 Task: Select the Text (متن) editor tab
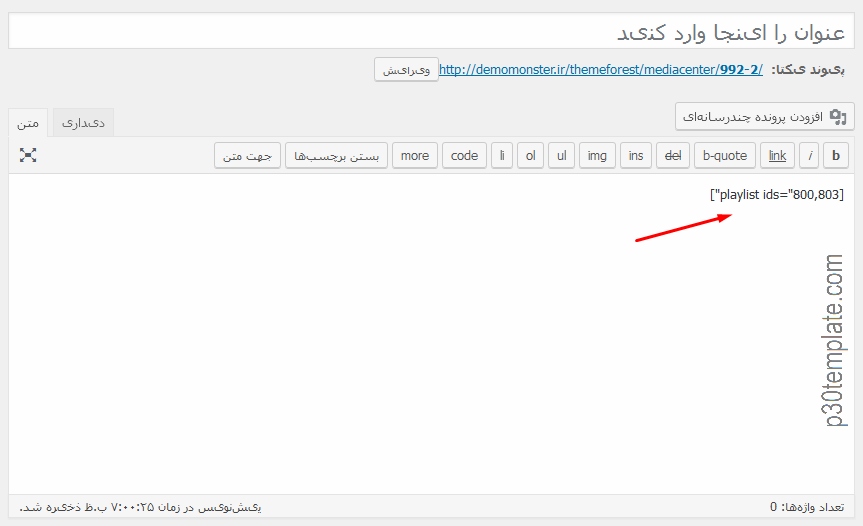29,123
